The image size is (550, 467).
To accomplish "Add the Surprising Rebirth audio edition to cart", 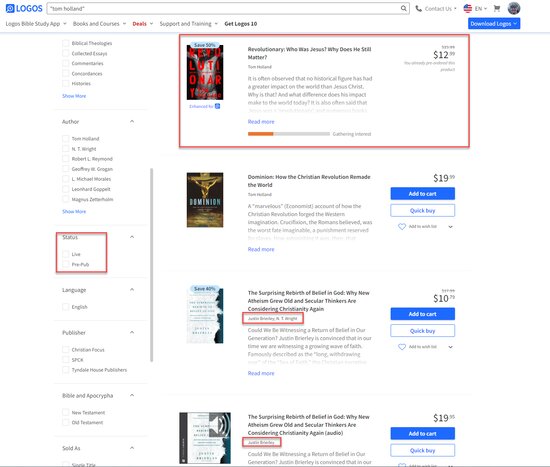I will pos(422,434).
